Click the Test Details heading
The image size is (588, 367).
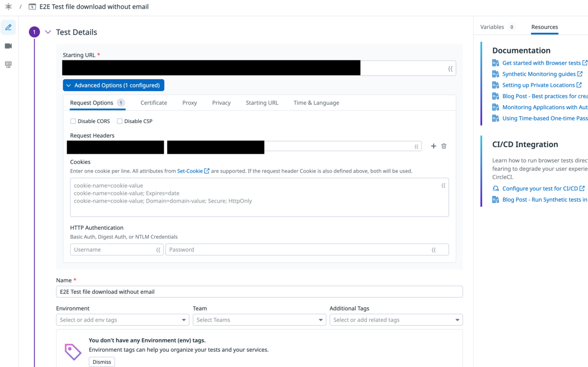pyautogui.click(x=76, y=32)
